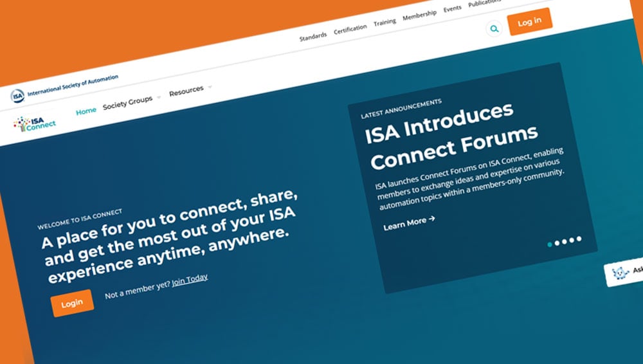Click the International Society of Automation text
643x364 pixels.
pyautogui.click(x=73, y=86)
